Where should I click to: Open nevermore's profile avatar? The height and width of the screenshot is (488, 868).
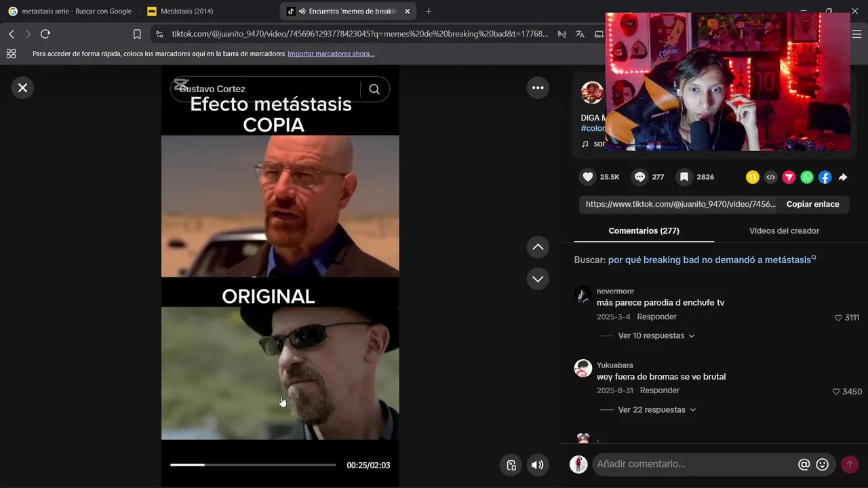pyautogui.click(x=583, y=295)
